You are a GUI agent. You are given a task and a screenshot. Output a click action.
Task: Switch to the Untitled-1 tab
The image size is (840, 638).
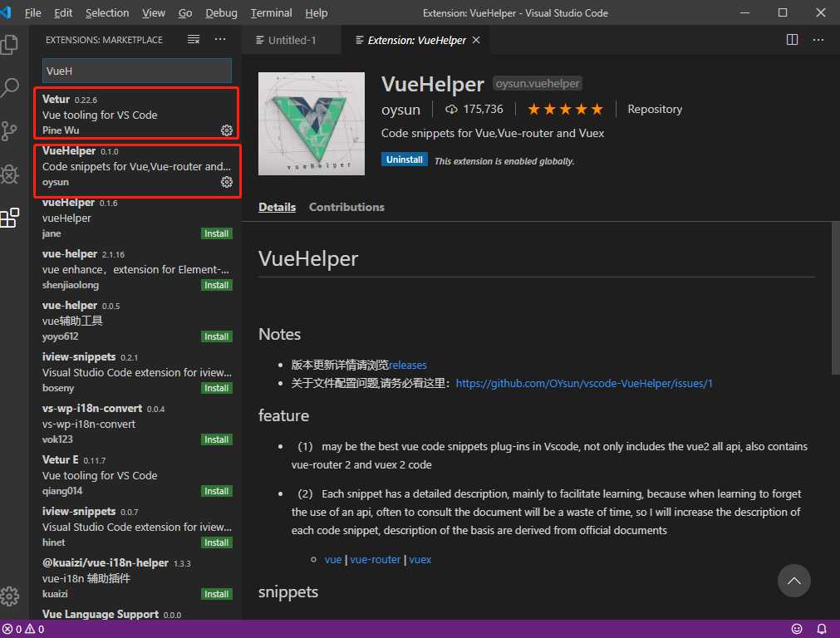point(292,40)
